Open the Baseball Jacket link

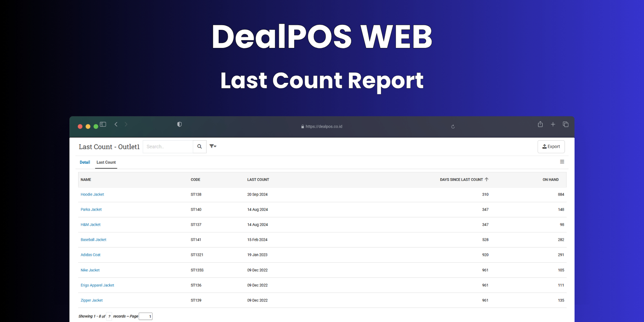point(93,240)
